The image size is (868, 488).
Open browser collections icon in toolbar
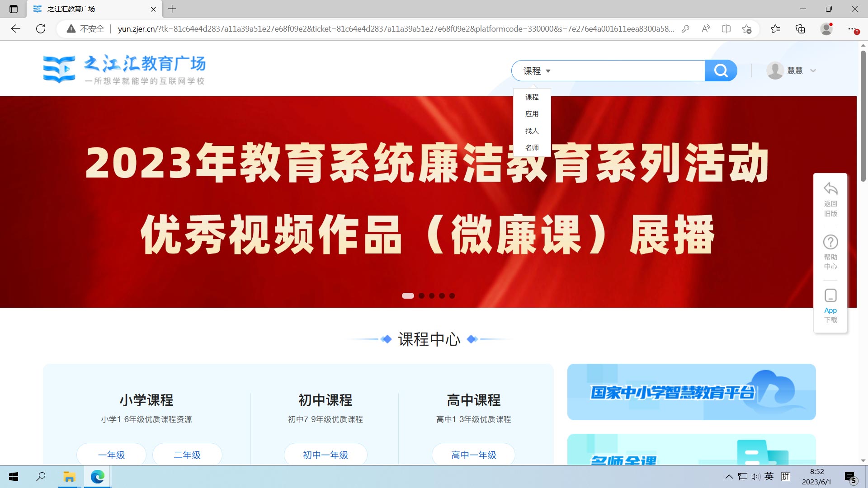800,29
